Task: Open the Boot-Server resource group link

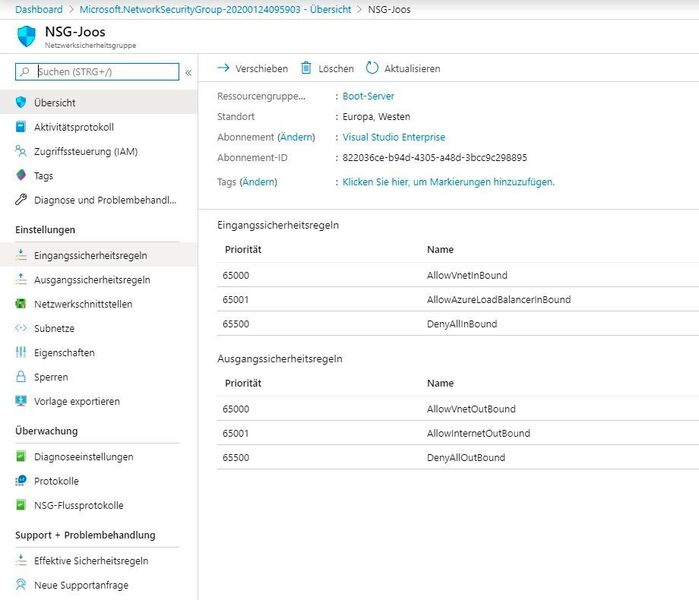Action: coord(368,97)
